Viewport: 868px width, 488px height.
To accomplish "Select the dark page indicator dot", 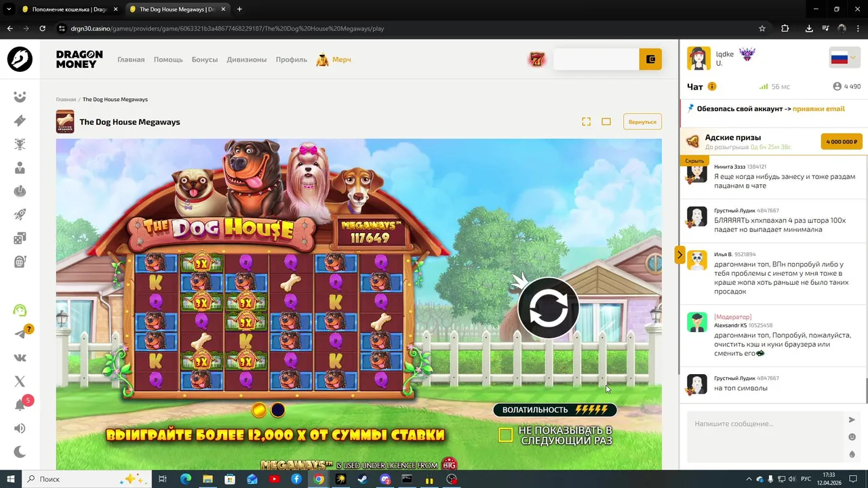I will (277, 409).
